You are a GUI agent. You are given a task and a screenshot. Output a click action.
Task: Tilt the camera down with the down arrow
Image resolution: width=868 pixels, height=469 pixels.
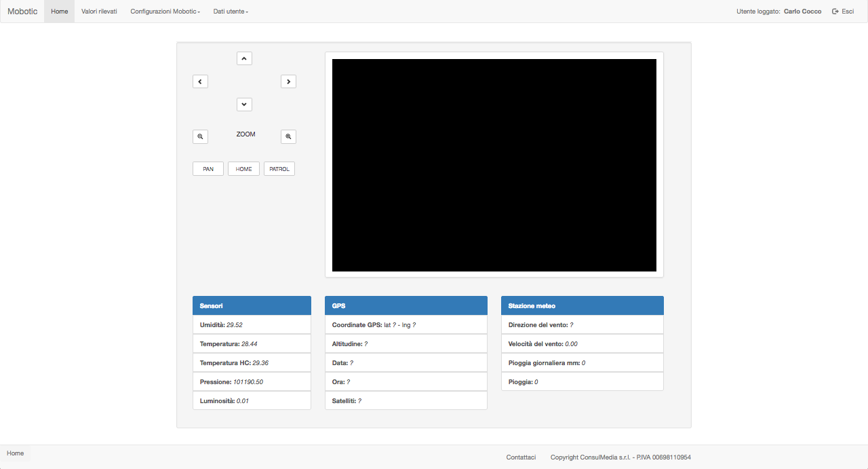tap(245, 105)
